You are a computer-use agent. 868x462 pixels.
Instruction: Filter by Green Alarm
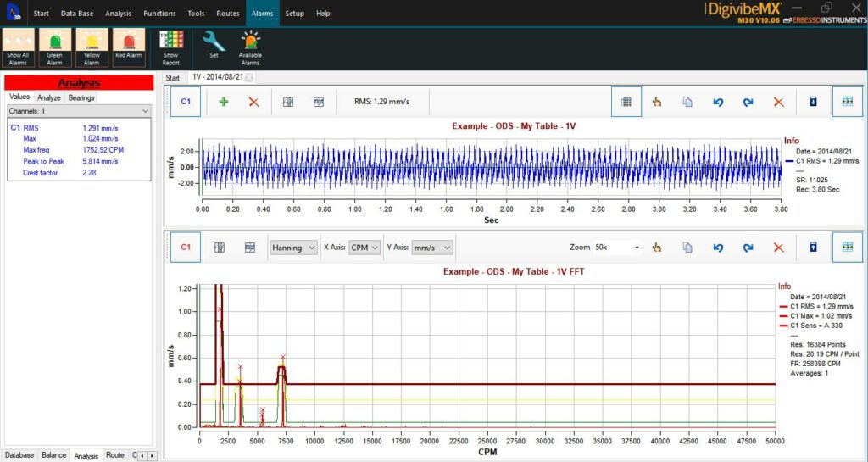pyautogui.click(x=54, y=47)
